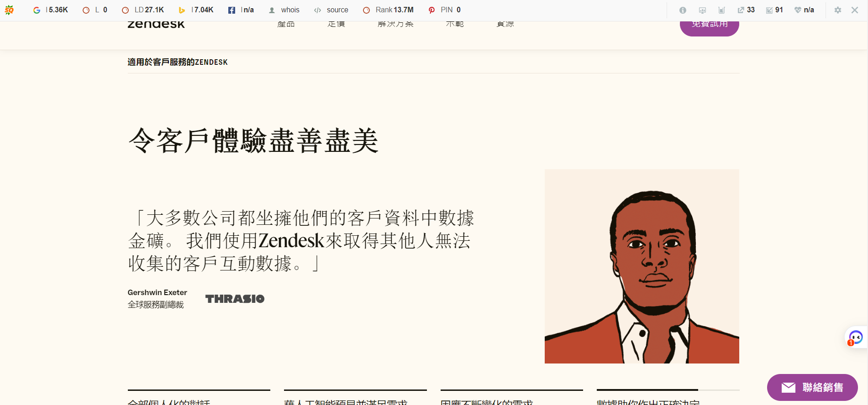Click the Facebook n/a parameter
The image size is (868, 405).
pos(241,10)
